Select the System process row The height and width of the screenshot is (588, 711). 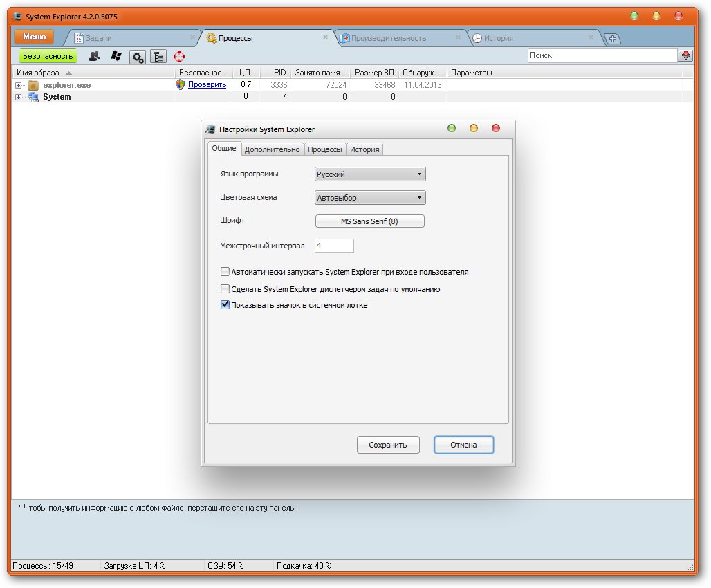coord(353,97)
